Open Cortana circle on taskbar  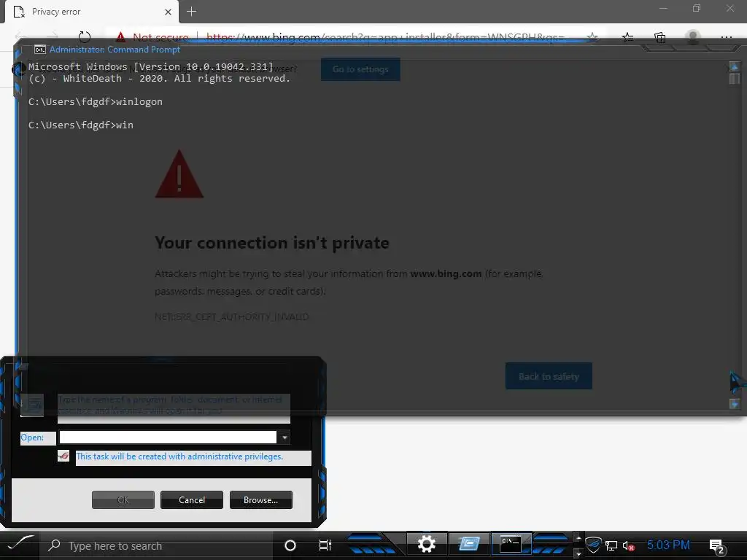pyautogui.click(x=290, y=545)
